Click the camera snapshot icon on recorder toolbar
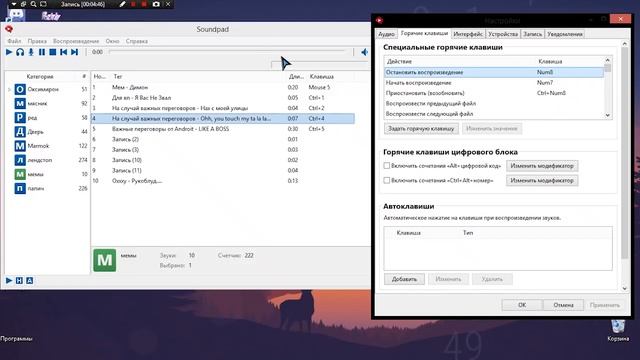The width and height of the screenshot is (640, 360). click(156, 4)
